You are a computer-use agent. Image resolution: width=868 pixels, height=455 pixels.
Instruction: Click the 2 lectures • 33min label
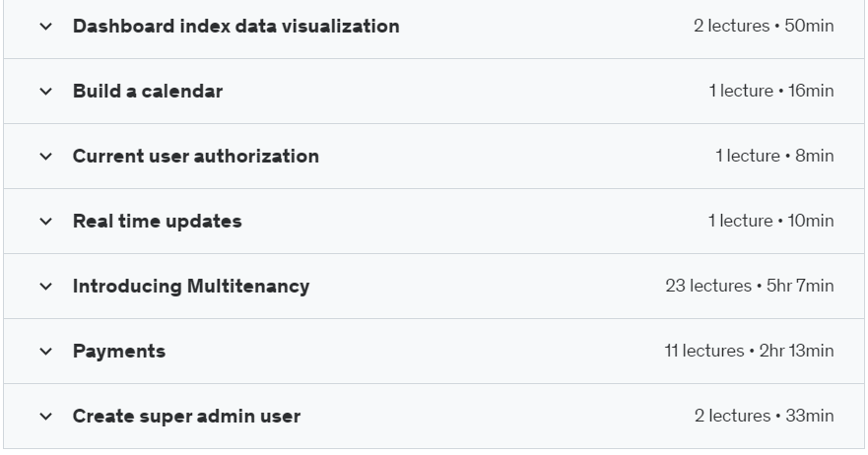click(x=764, y=416)
